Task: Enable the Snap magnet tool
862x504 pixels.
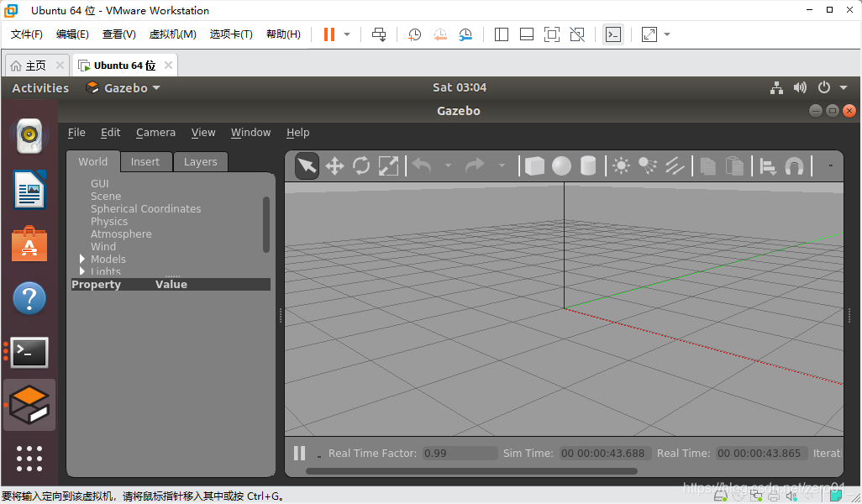Action: tap(795, 166)
